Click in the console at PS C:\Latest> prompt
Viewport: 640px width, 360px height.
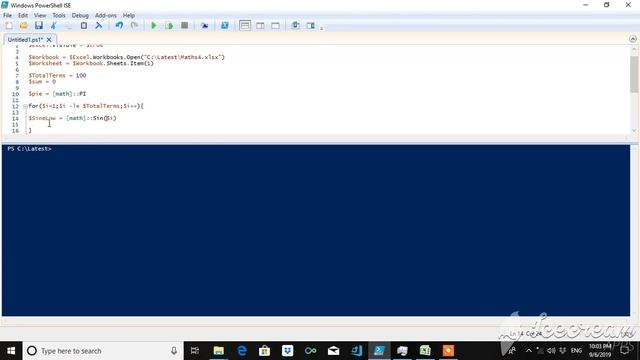pyautogui.click(x=29, y=149)
